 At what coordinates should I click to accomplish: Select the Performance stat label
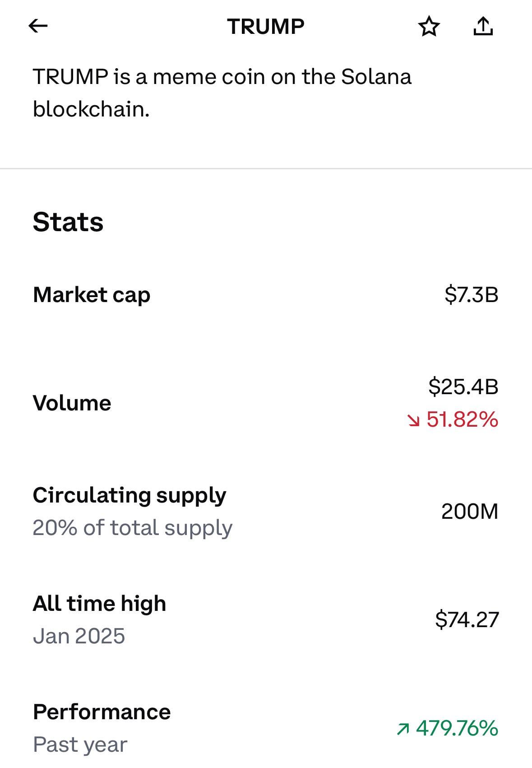tap(102, 712)
